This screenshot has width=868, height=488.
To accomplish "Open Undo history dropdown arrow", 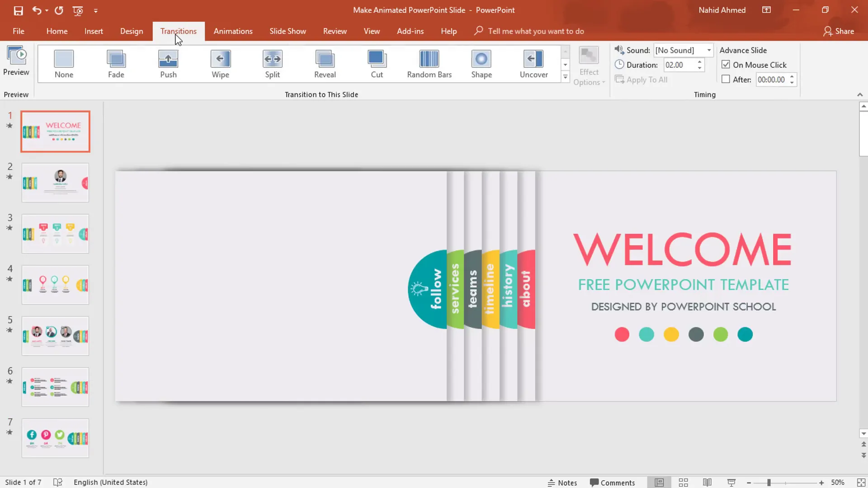I will click(47, 10).
